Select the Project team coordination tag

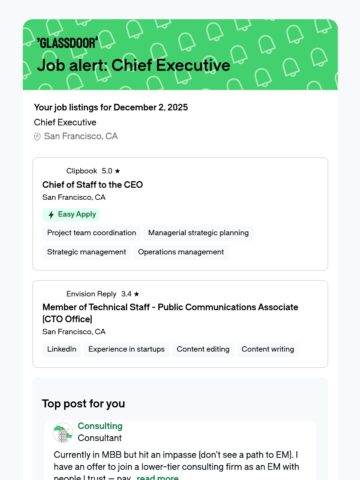click(x=92, y=233)
